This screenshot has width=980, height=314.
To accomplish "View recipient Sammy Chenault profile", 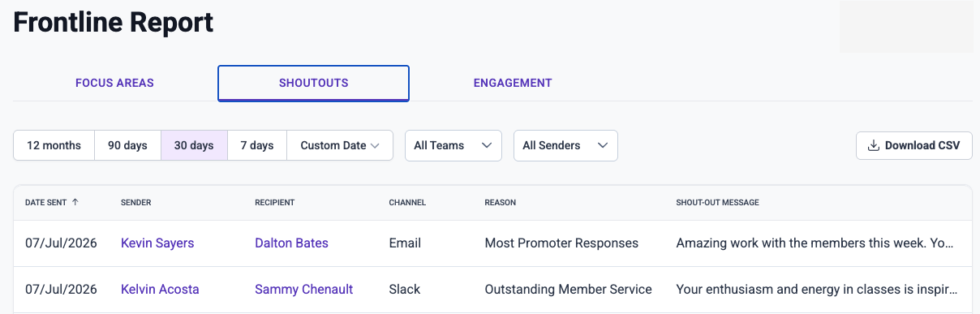I will click(x=304, y=289).
